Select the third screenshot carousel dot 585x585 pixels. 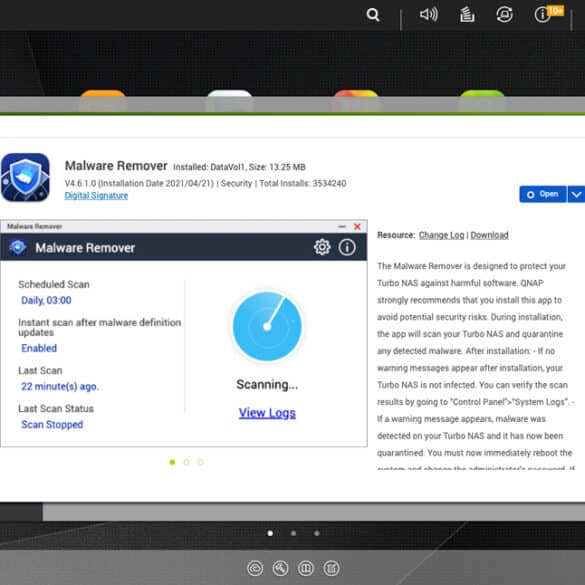pos(201,462)
